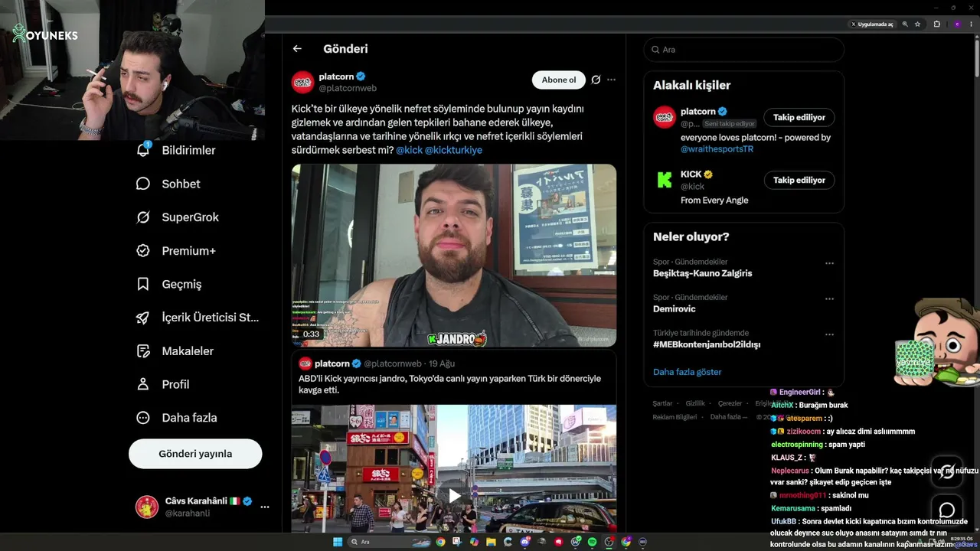Open İçerik Üreticisi creator studio entry
The height and width of the screenshot is (551, 980).
(x=198, y=318)
